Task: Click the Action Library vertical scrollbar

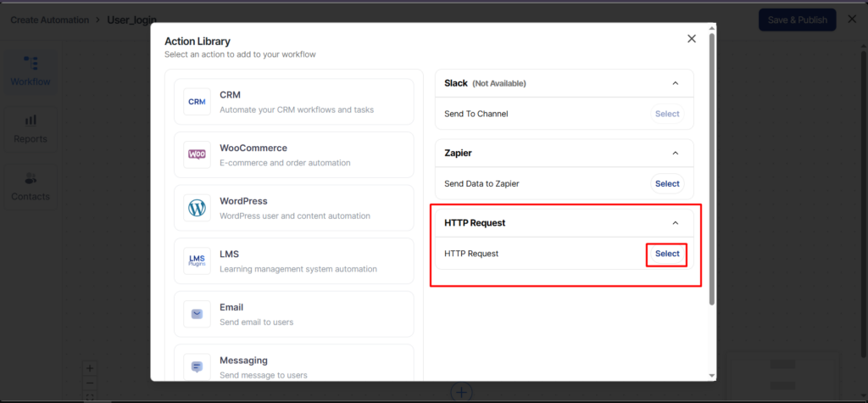Action: click(711, 170)
